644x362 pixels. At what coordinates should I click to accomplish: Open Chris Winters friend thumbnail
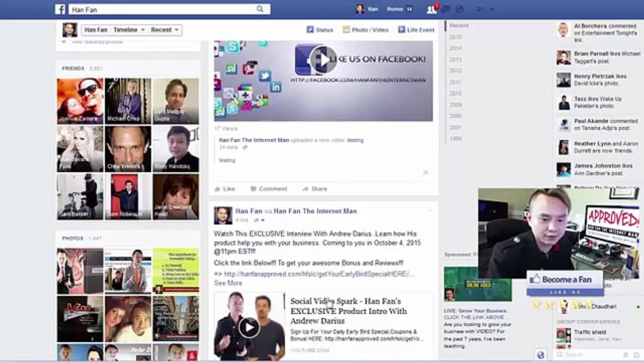pyautogui.click(x=128, y=149)
